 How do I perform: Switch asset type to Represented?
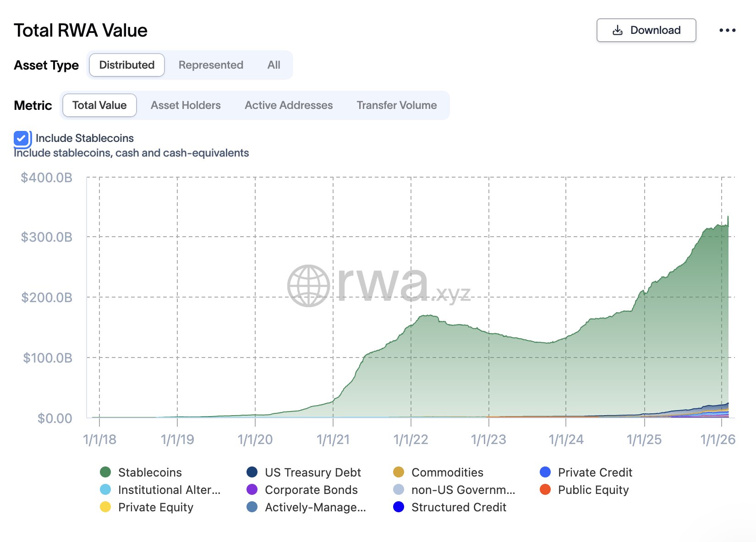211,65
